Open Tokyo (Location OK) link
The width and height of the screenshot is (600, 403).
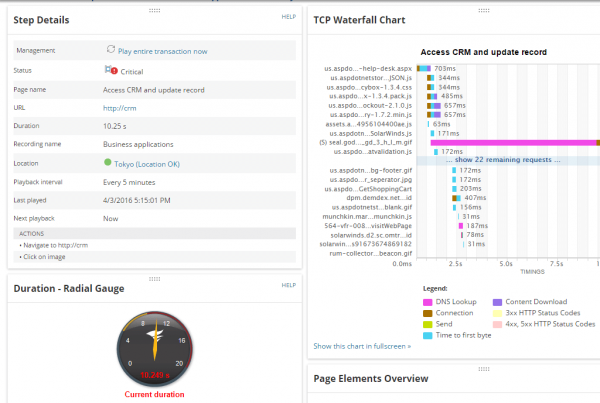[146, 162]
